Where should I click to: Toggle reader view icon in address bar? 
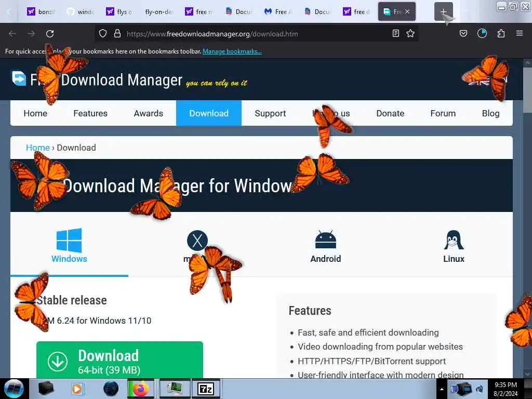click(395, 33)
